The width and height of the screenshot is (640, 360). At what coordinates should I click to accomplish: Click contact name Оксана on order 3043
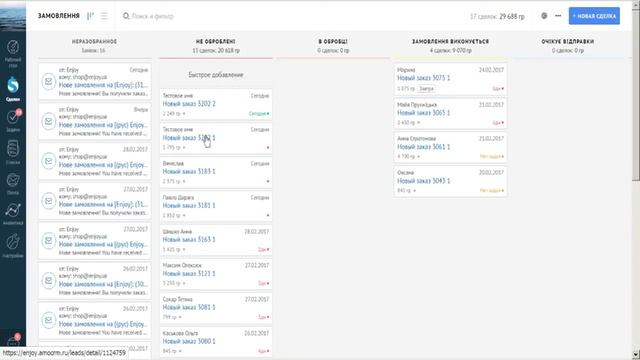coord(405,173)
